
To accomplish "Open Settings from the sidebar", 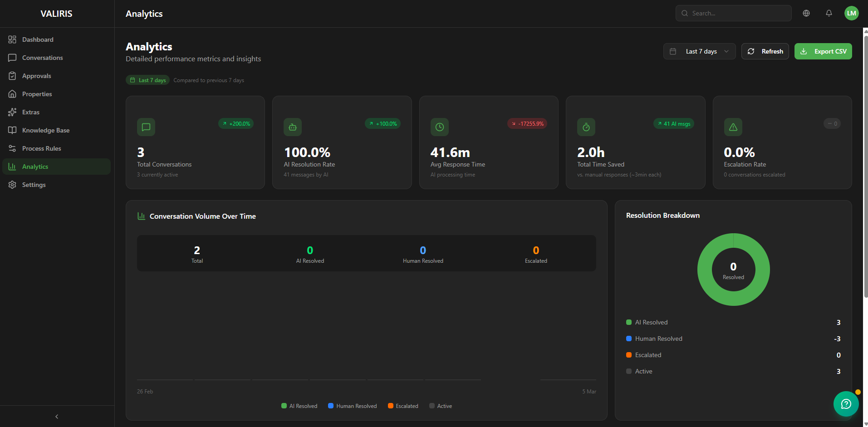I will (34, 185).
